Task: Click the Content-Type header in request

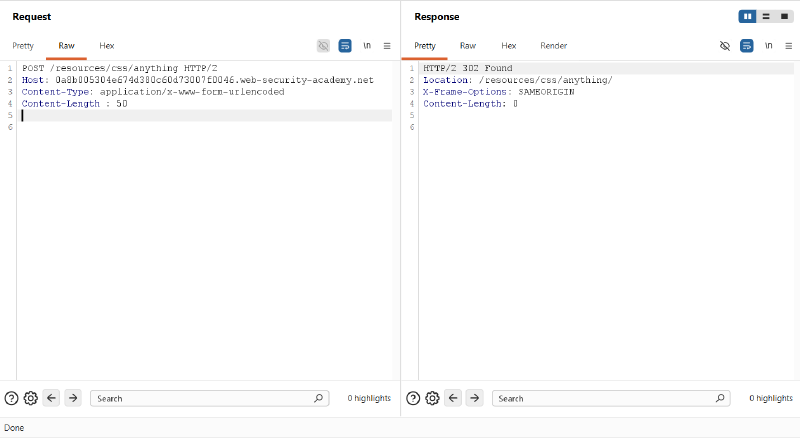Action: 153,92
